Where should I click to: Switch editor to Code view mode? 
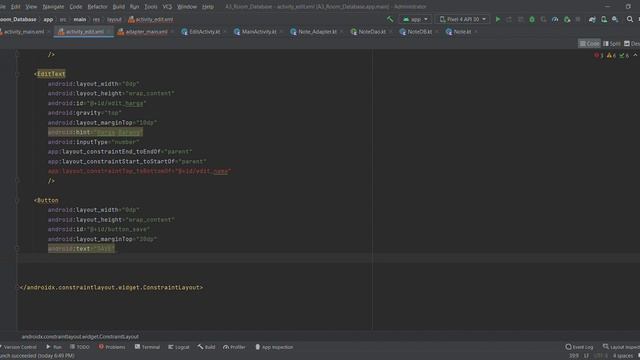[589, 44]
